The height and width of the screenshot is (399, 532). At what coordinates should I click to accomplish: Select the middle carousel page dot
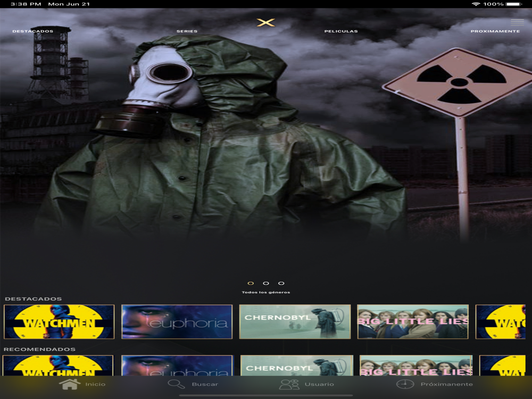coord(266,284)
